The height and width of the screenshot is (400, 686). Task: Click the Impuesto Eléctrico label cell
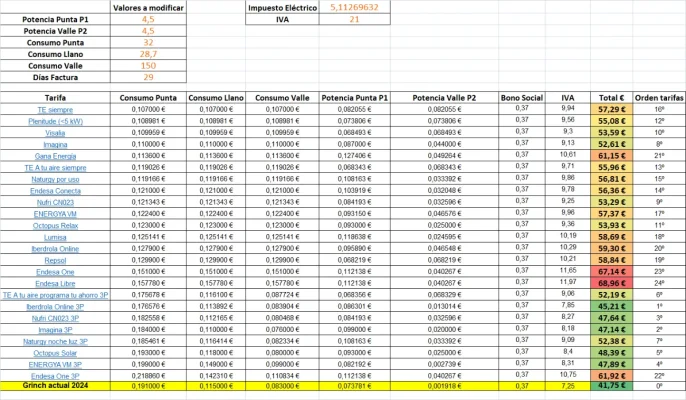(x=282, y=8)
